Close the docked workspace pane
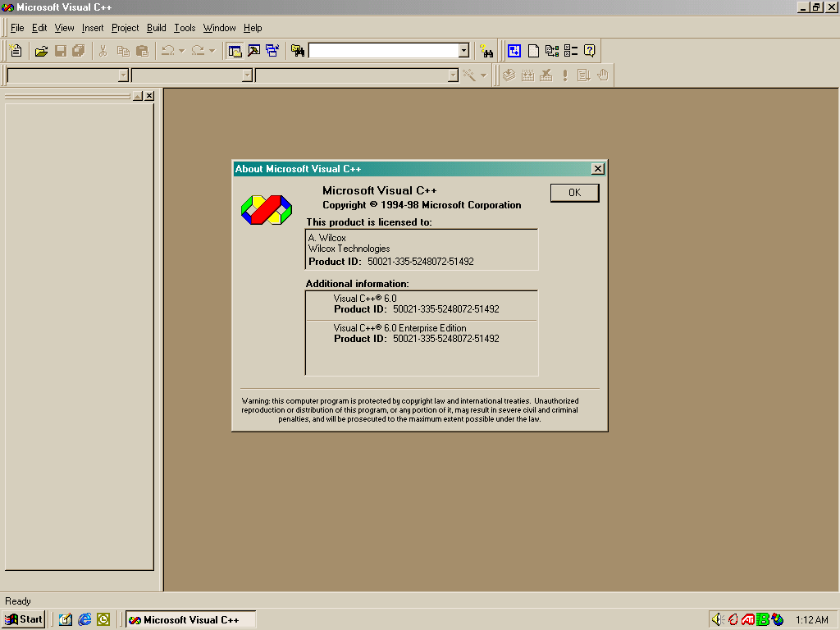Viewport: 840px width, 630px height. (149, 96)
